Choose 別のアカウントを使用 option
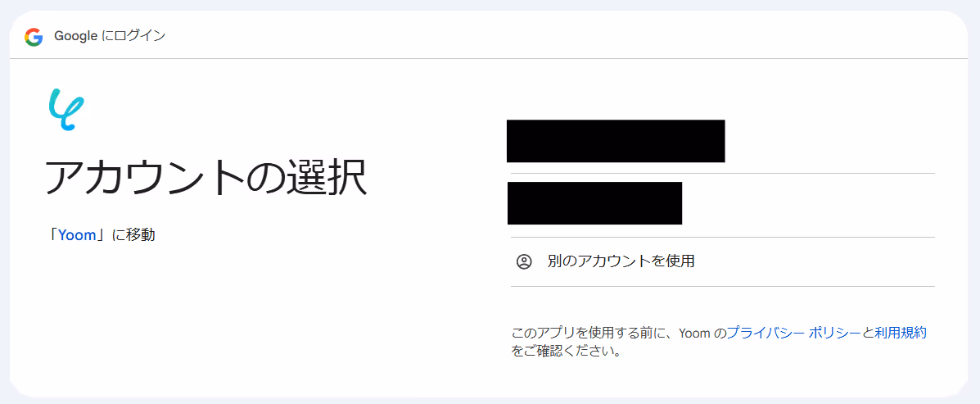Screen dimensions: 980x404 (722, 261)
